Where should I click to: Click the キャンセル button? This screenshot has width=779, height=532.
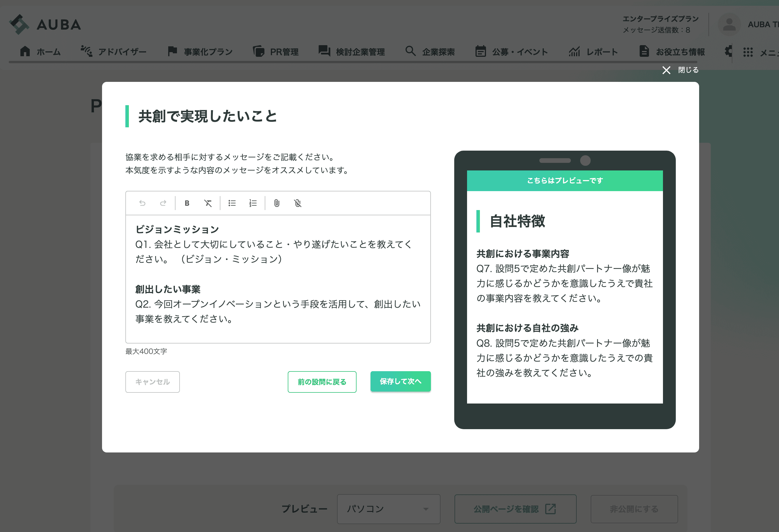pos(152,382)
